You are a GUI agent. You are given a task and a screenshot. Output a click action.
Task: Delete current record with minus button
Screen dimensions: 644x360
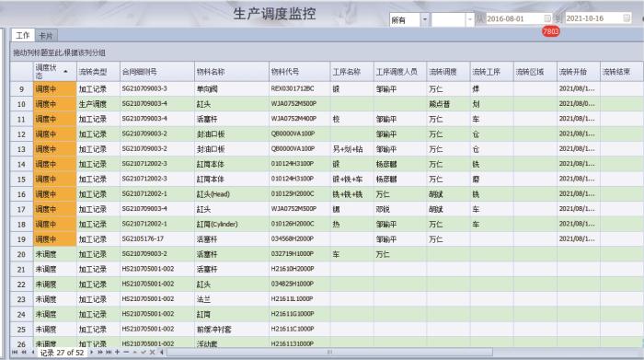[126, 353]
